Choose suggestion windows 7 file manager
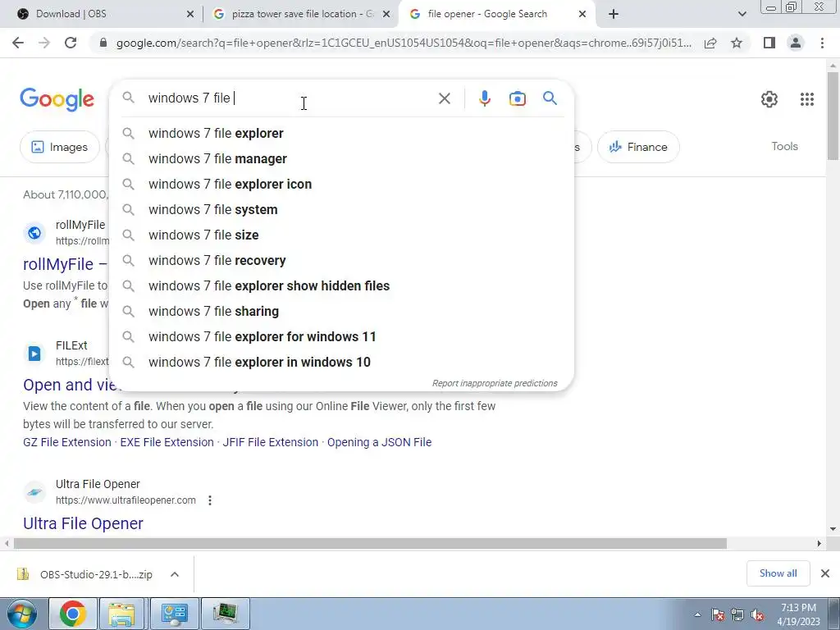 [x=341, y=158]
